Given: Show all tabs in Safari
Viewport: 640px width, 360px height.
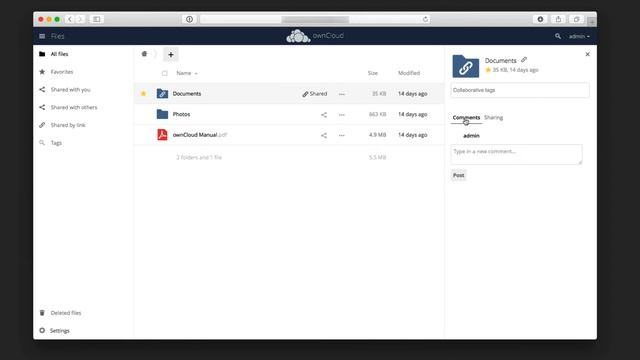Looking at the screenshot, I should pos(576,19).
